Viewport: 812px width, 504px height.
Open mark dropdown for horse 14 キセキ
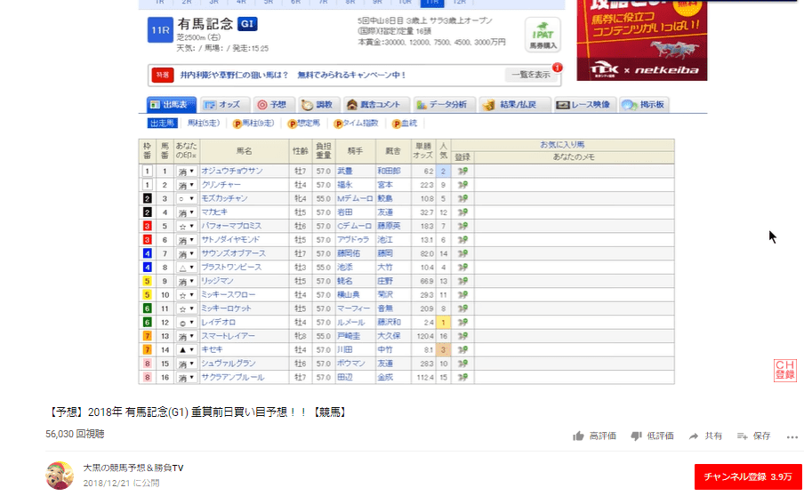point(187,350)
